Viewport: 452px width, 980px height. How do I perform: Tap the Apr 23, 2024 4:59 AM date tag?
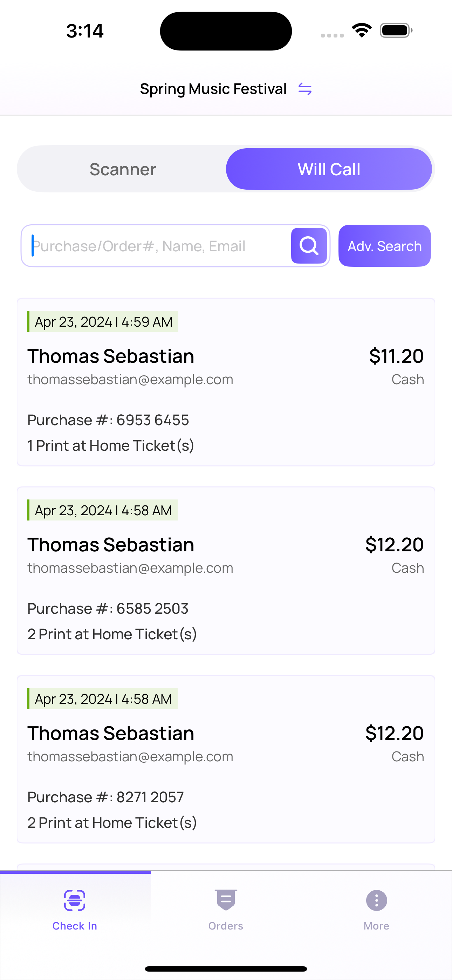[x=103, y=321]
